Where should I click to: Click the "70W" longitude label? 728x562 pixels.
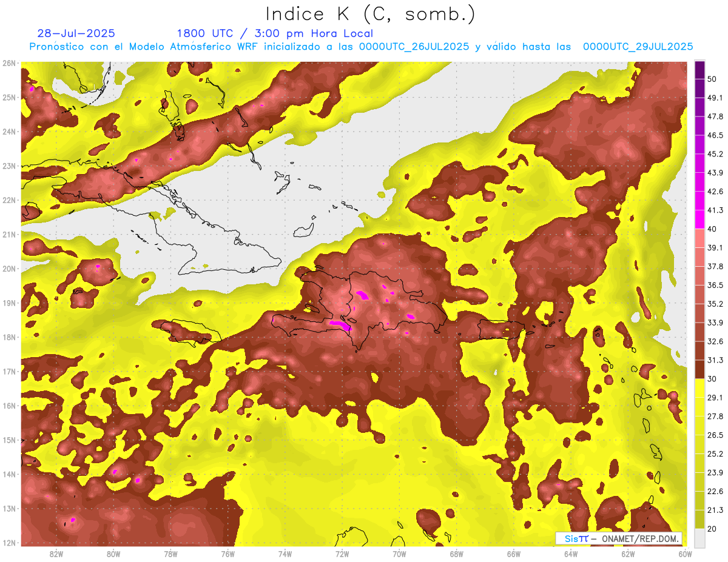pyautogui.click(x=399, y=554)
